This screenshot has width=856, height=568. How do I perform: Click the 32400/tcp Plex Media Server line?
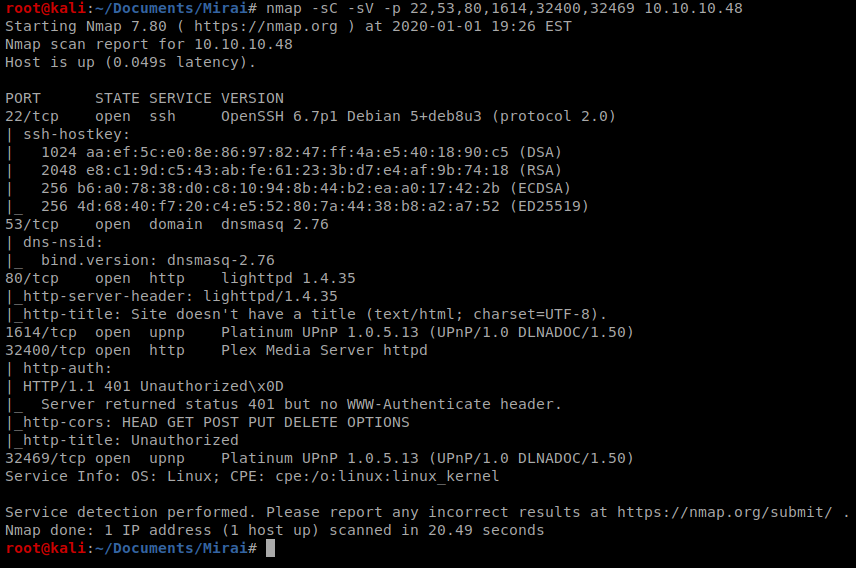[216, 350]
